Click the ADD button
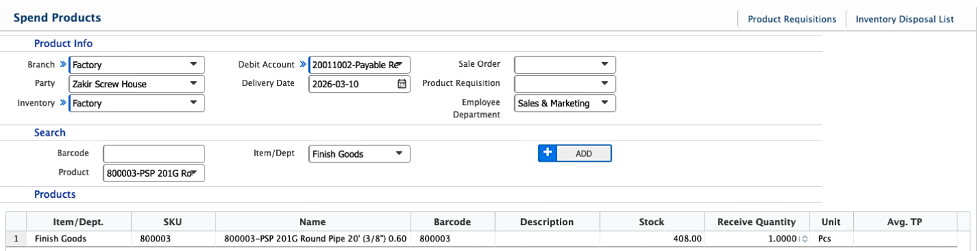 575,153
